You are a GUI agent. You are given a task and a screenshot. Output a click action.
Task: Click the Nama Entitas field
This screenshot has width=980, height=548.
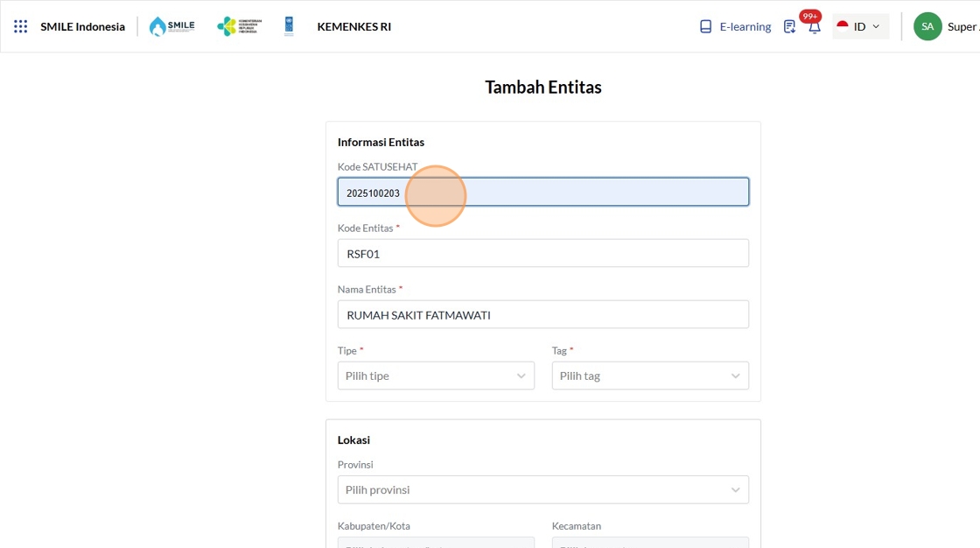point(542,314)
